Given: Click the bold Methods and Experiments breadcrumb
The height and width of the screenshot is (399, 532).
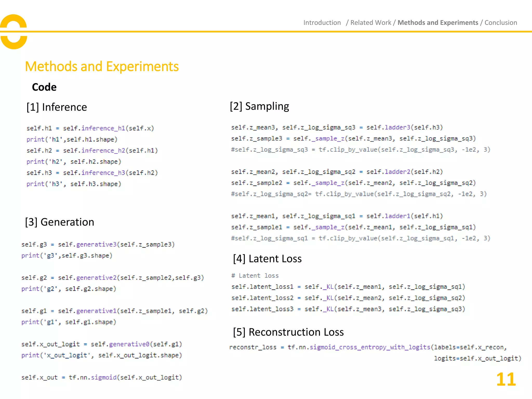Looking at the screenshot, I should click(x=438, y=23).
